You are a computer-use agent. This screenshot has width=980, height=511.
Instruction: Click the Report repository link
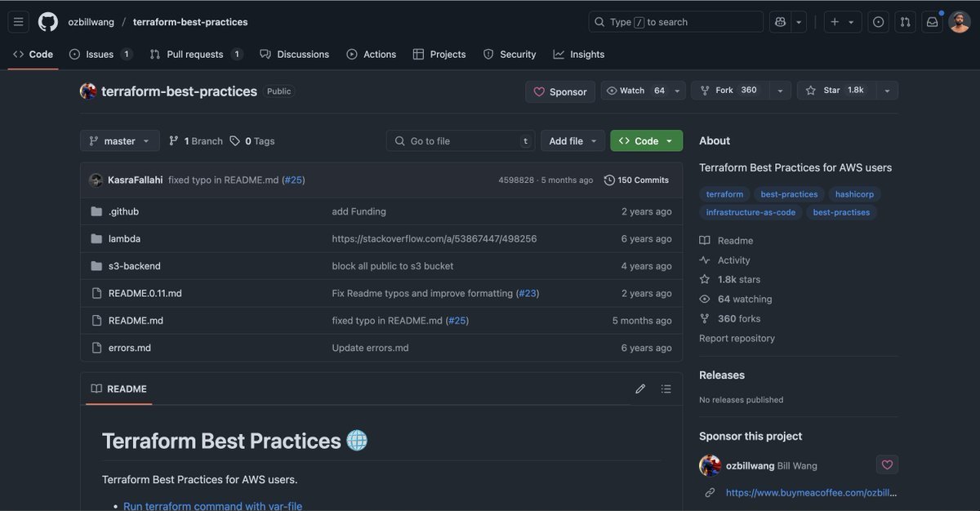click(x=737, y=338)
